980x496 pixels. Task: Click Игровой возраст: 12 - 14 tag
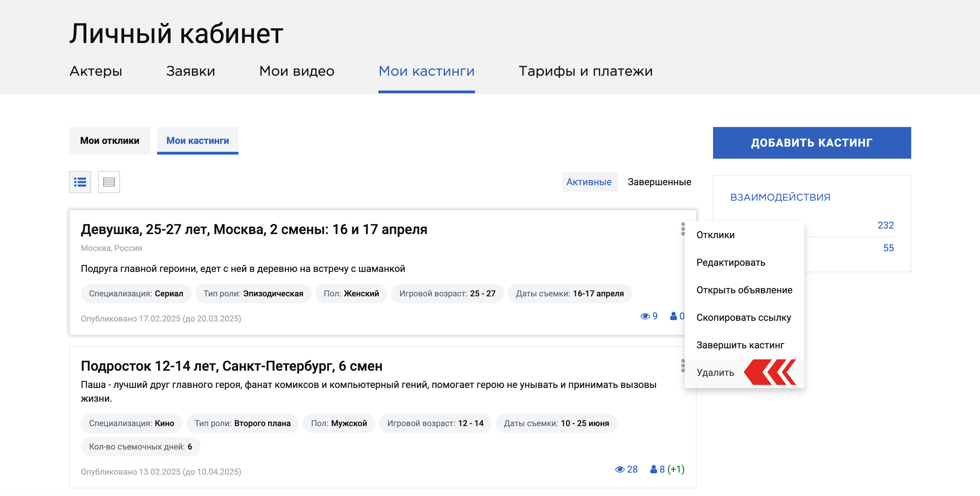point(435,423)
